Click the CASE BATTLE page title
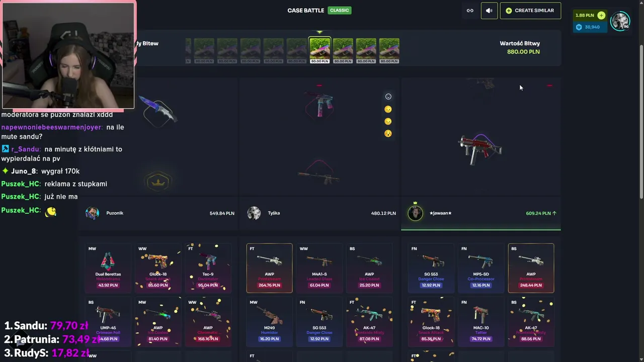This screenshot has width=644, height=362. click(x=306, y=11)
